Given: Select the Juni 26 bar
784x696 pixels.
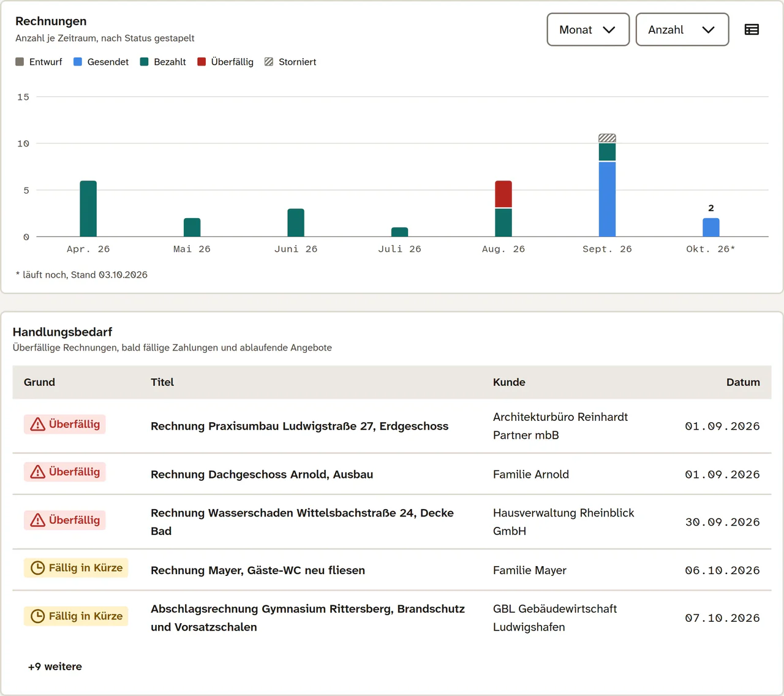Looking at the screenshot, I should click(296, 222).
